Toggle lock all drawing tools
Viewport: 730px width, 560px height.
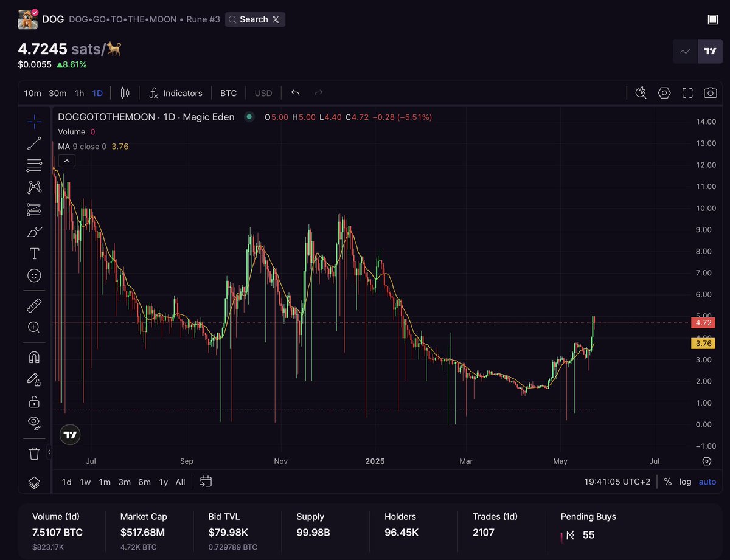point(35,401)
